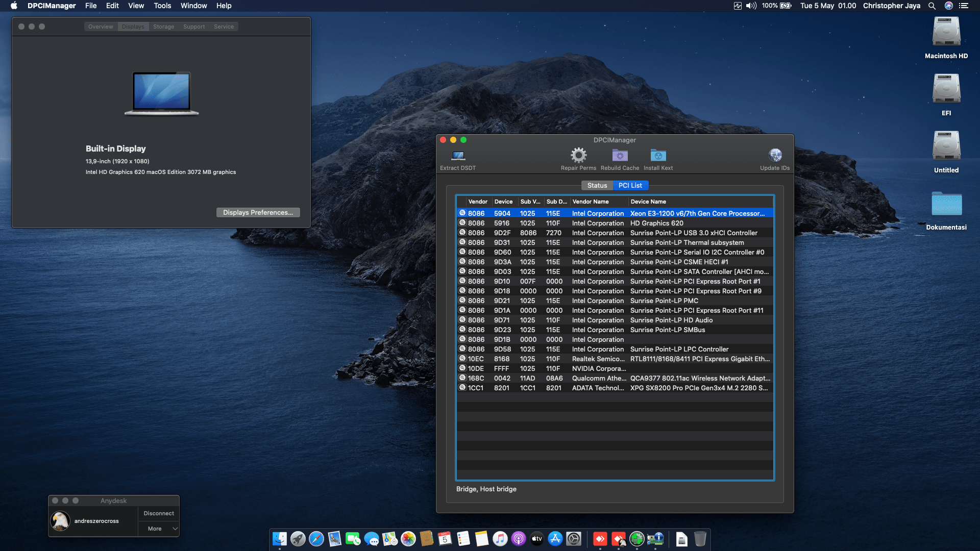Open Reminders from the dock
This screenshot has height=551, width=980.
(463, 539)
